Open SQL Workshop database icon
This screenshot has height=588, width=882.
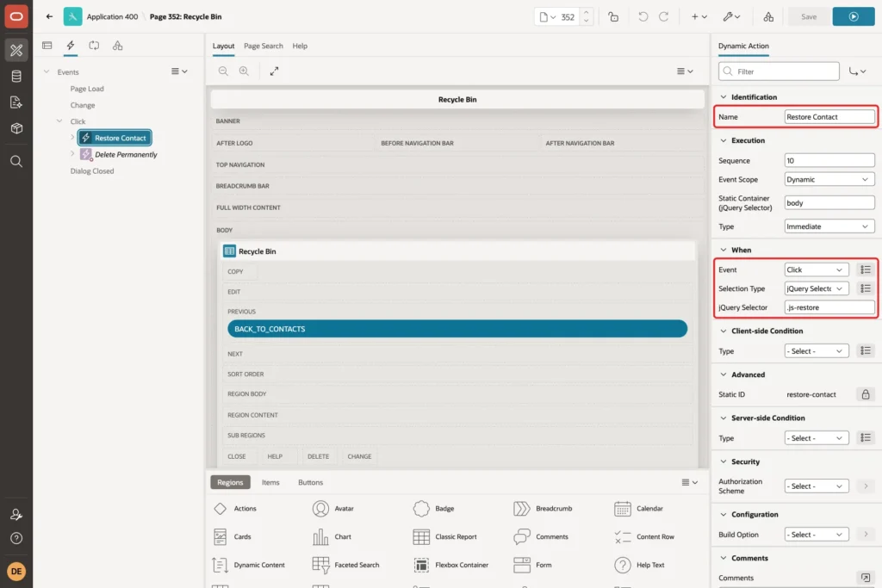(16, 77)
